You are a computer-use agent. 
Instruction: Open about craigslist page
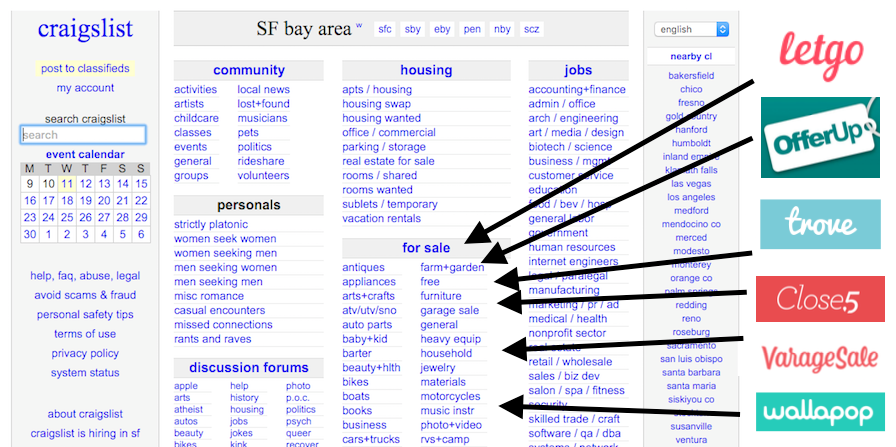(85, 414)
